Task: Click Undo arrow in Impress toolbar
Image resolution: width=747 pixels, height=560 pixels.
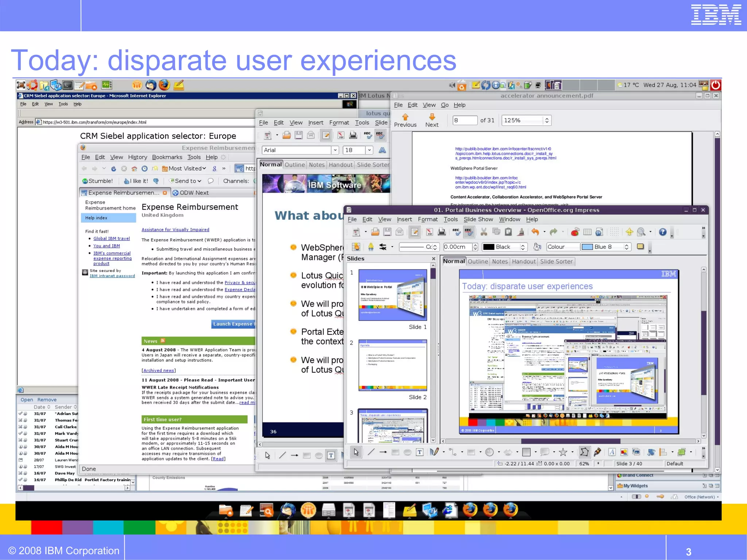Action: [535, 232]
